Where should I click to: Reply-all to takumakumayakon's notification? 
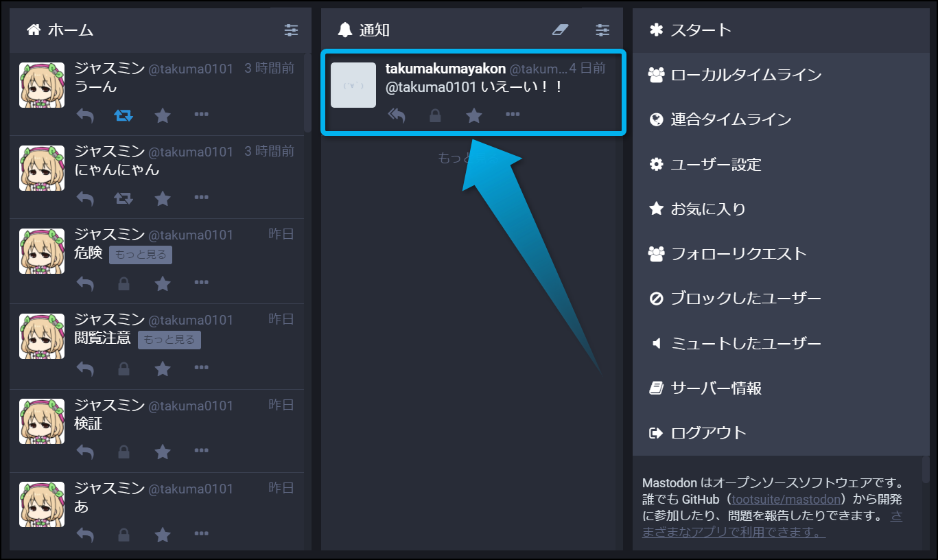point(397,115)
